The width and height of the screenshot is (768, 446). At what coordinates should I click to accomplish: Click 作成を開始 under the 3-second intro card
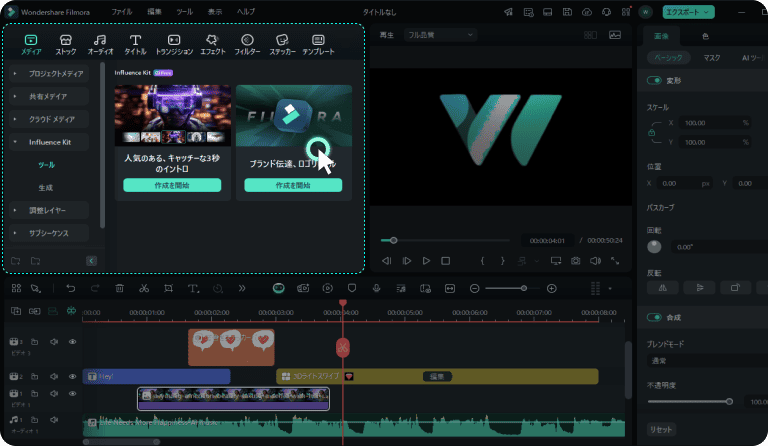point(172,185)
